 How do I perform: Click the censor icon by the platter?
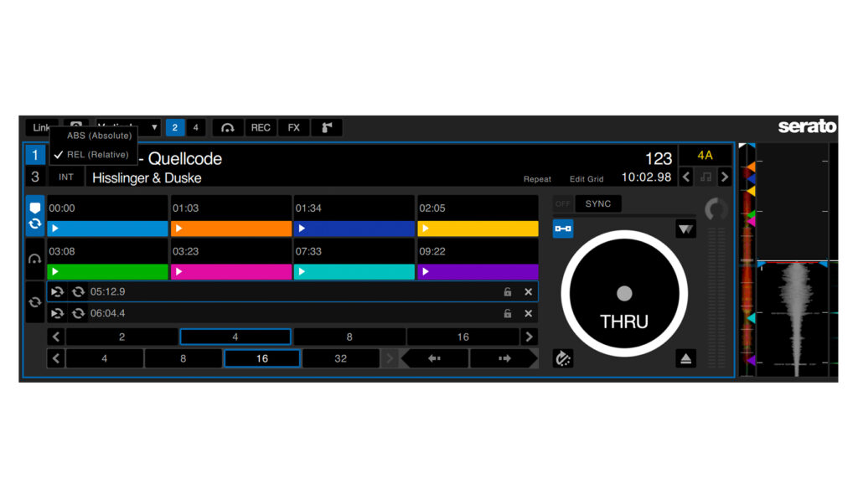coord(685,229)
